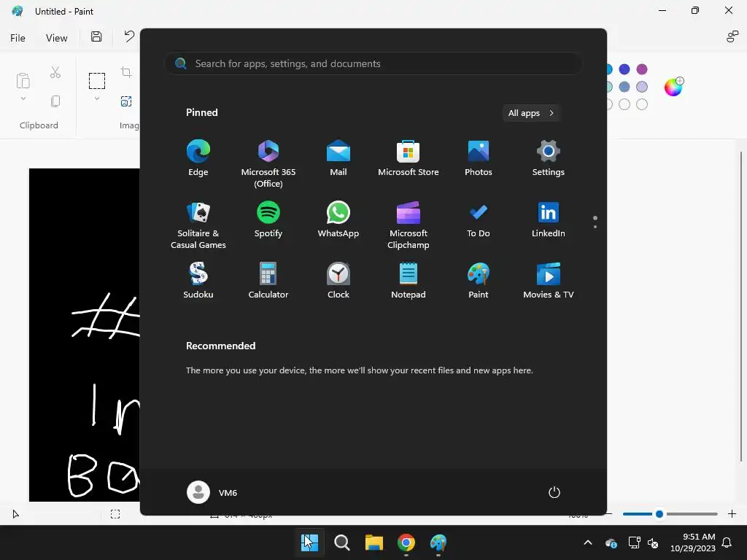Open File Explorer from taskbar
Screen dimensions: 747x560
point(374,542)
